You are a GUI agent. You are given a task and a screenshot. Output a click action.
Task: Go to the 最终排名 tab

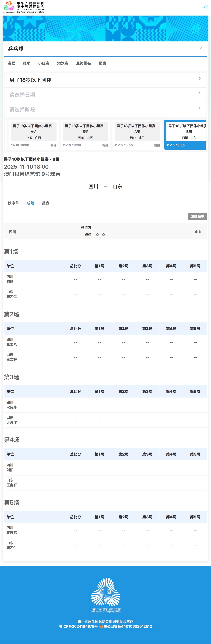(x=84, y=63)
